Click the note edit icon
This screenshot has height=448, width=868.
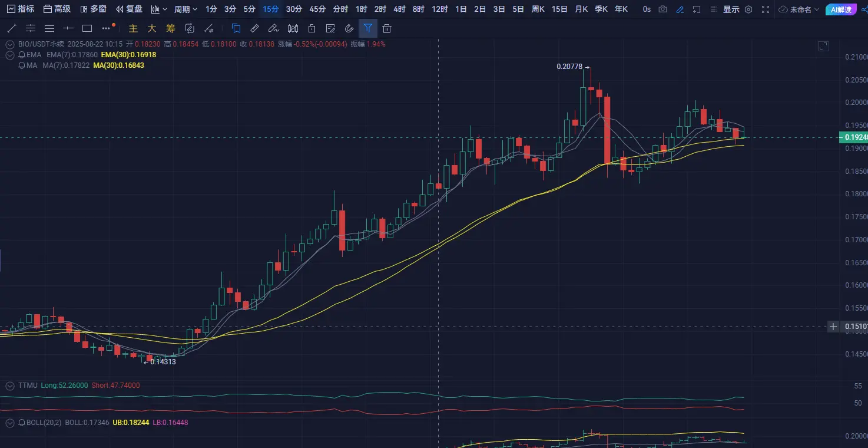[330, 28]
